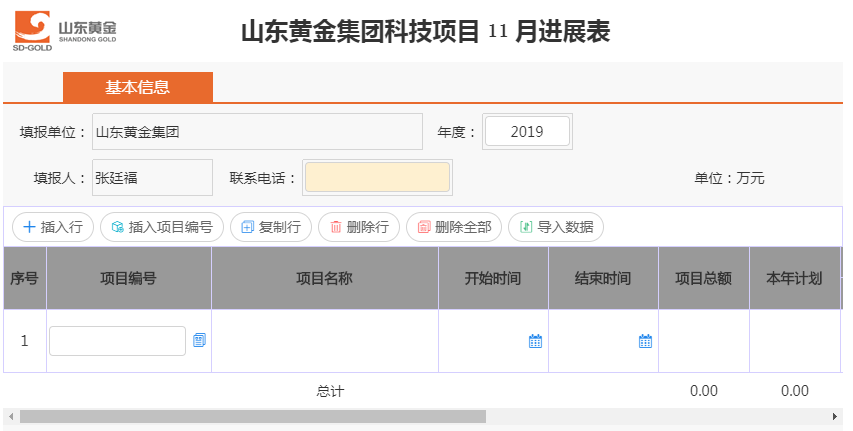Image resolution: width=853 pixels, height=431 pixels.
Task: Click the 项目总额 column header
Action: pyautogui.click(x=703, y=278)
